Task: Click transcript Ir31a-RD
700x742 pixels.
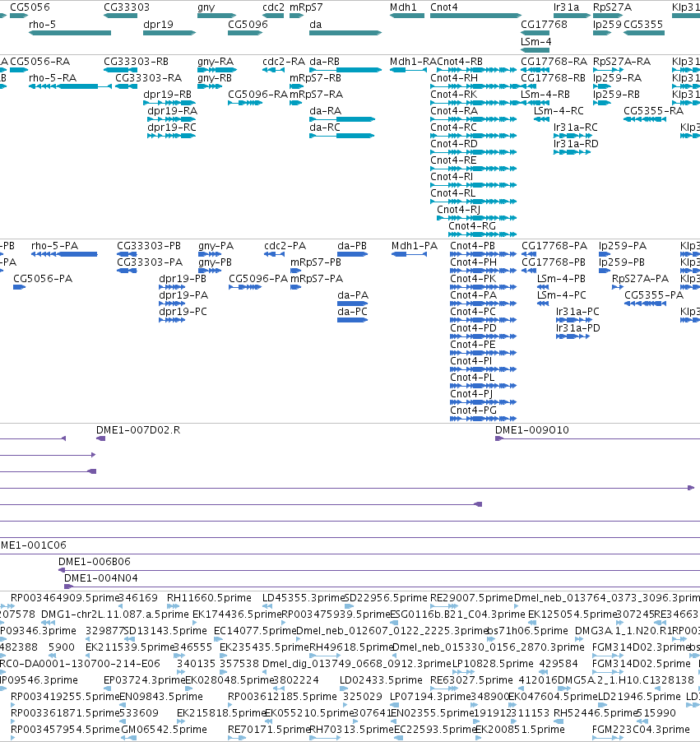Action: [x=576, y=143]
